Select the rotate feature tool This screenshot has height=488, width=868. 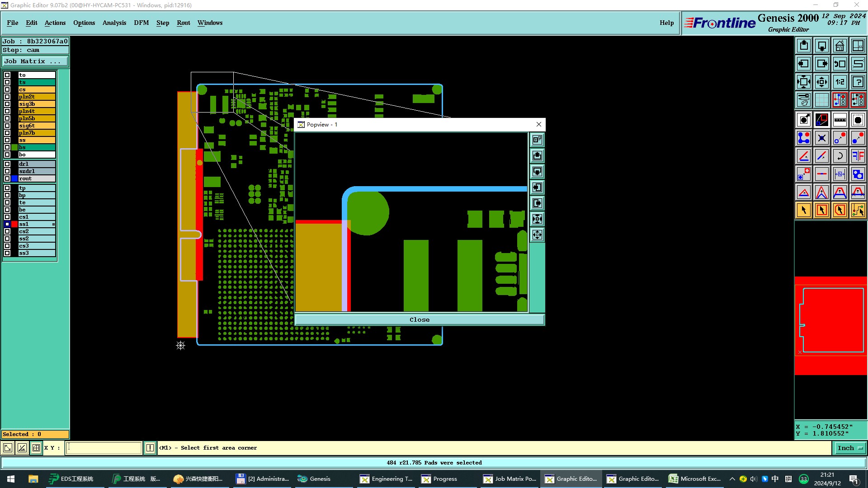point(840,156)
